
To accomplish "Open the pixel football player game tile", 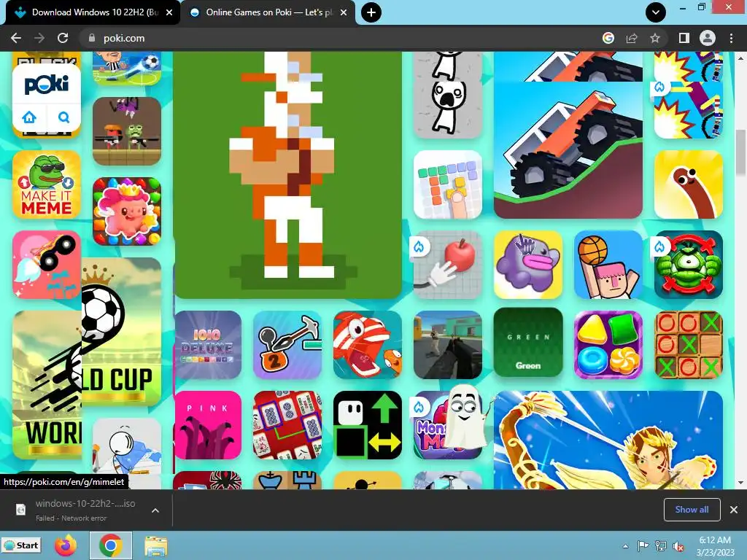I will (287, 175).
